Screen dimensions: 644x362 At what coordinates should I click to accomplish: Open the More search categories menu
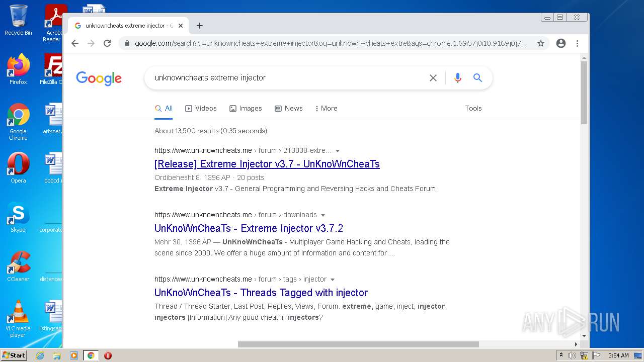pos(326,108)
